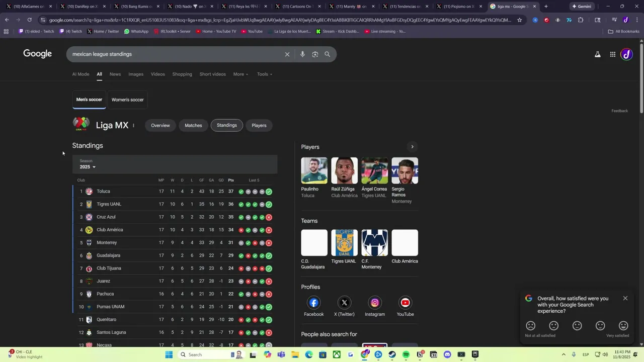
Task: Expand the Tools menu
Action: (265, 74)
